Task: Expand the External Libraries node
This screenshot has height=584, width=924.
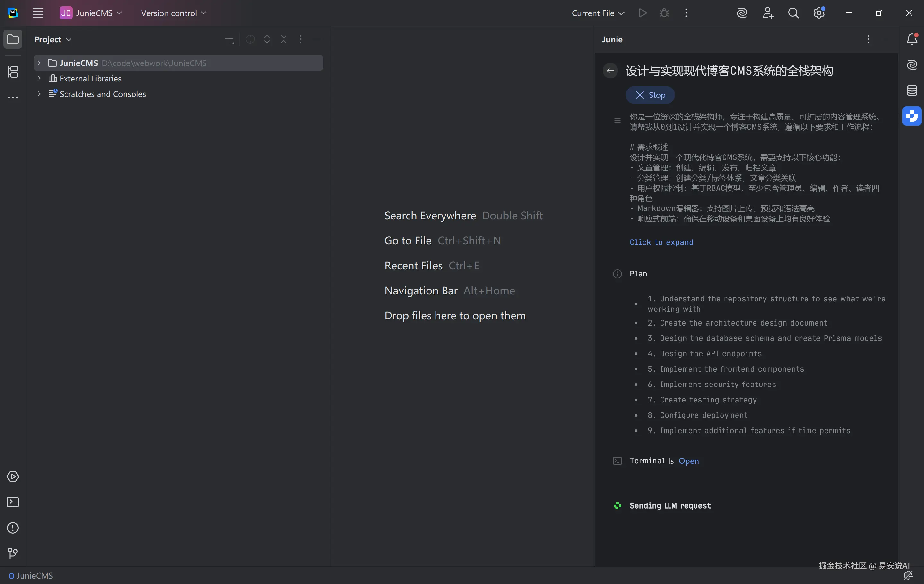Action: coord(39,78)
